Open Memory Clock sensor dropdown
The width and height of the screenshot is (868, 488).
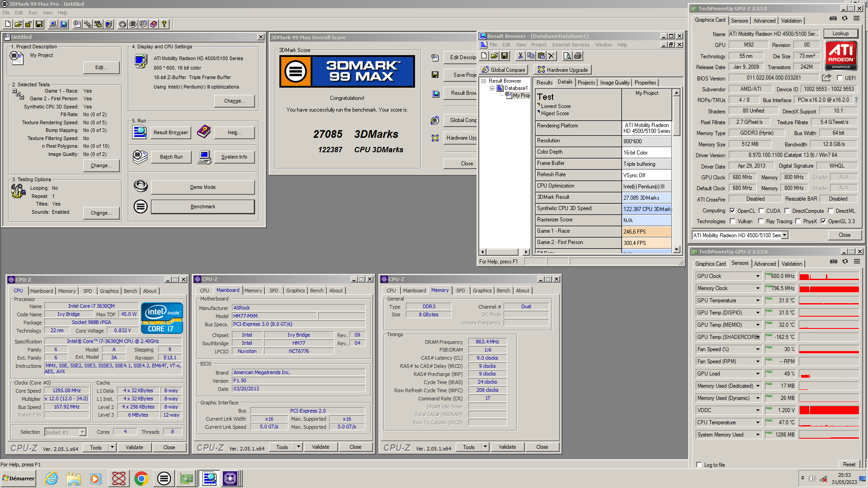(x=758, y=288)
